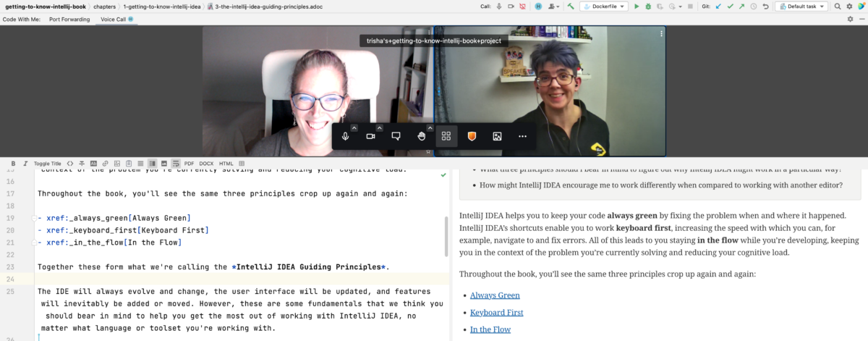Push changes with green Git arrow
Image resolution: width=868 pixels, height=341 pixels.
click(x=742, y=7)
